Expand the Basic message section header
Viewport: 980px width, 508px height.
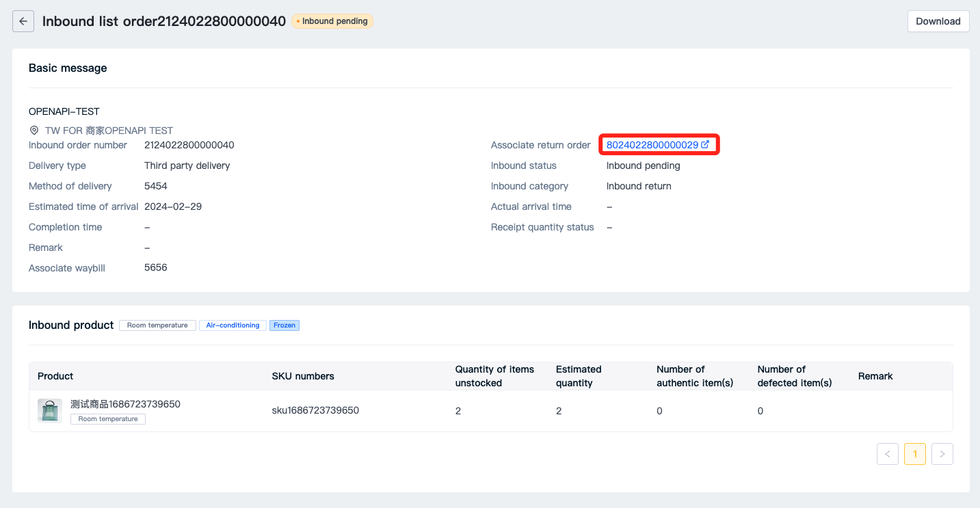point(67,68)
